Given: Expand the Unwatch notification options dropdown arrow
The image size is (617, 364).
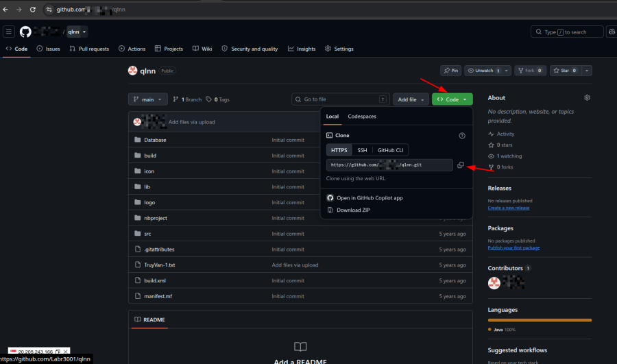Looking at the screenshot, I should [x=507, y=71].
